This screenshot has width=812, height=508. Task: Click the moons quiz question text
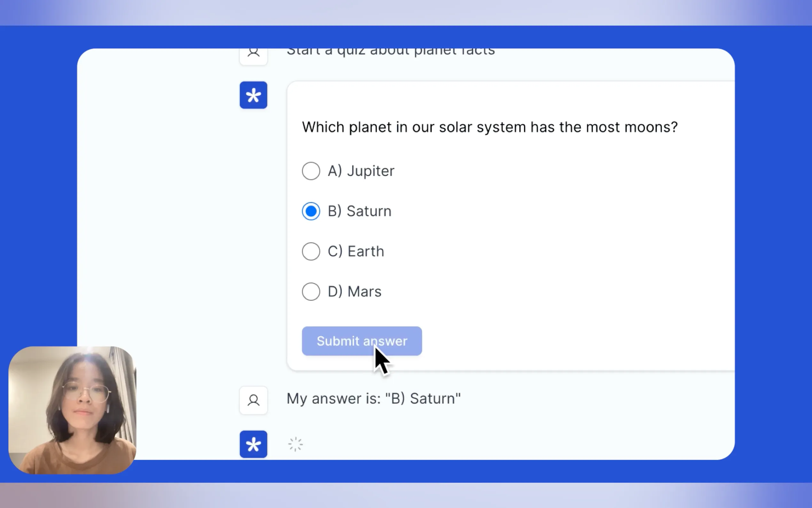(x=490, y=127)
